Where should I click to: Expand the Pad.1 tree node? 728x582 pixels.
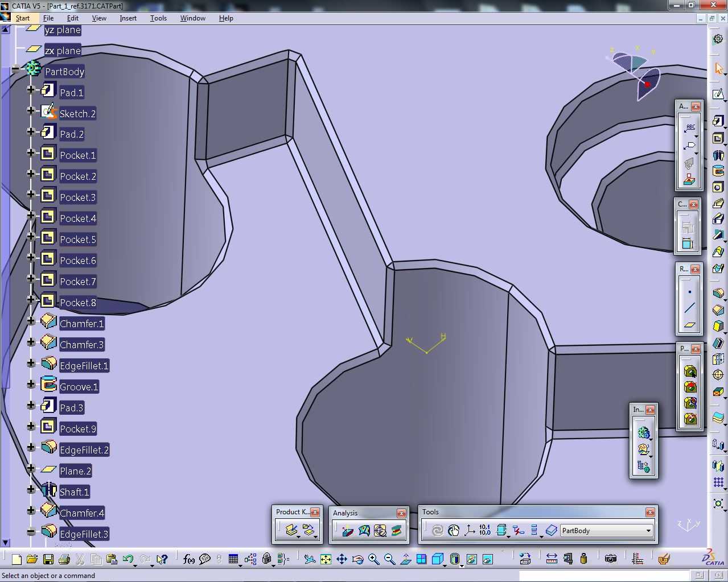tap(31, 90)
